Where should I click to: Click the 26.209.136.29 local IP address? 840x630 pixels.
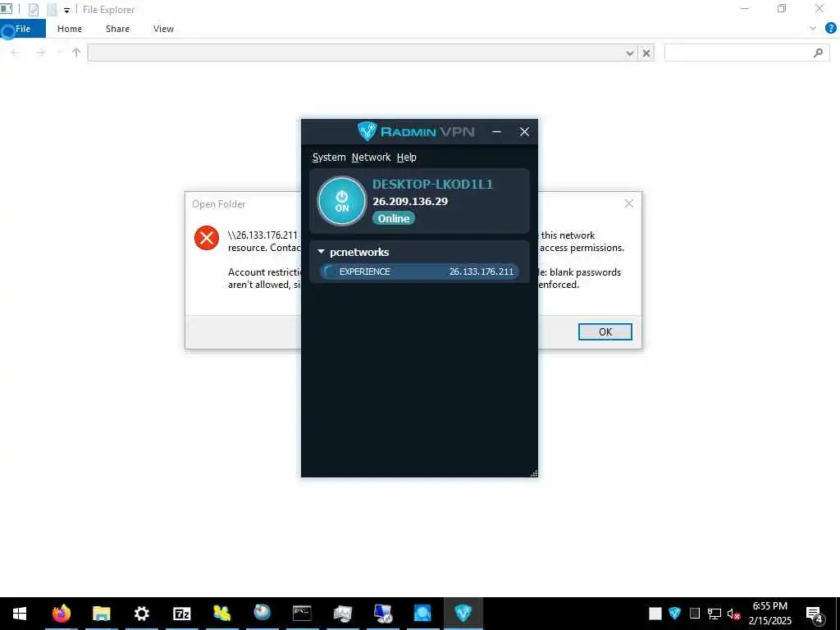point(410,202)
